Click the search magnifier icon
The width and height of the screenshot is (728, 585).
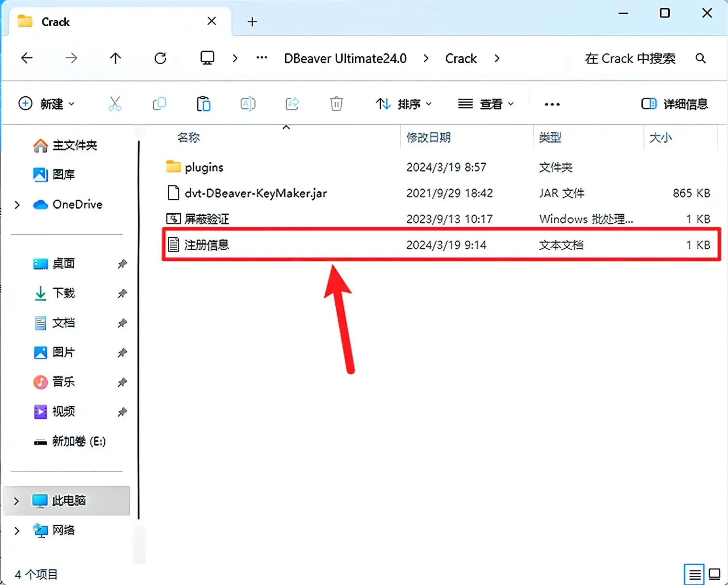(700, 59)
